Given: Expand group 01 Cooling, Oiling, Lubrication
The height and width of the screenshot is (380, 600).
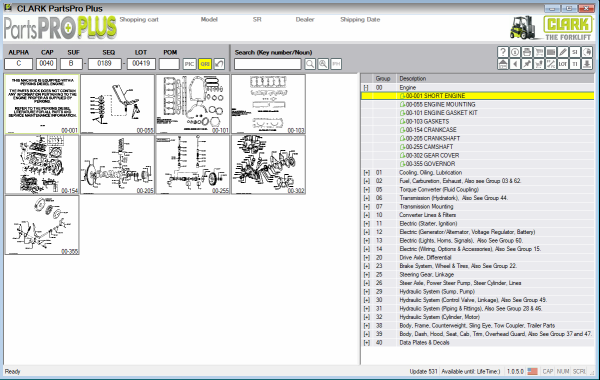Looking at the screenshot, I should coord(366,173).
